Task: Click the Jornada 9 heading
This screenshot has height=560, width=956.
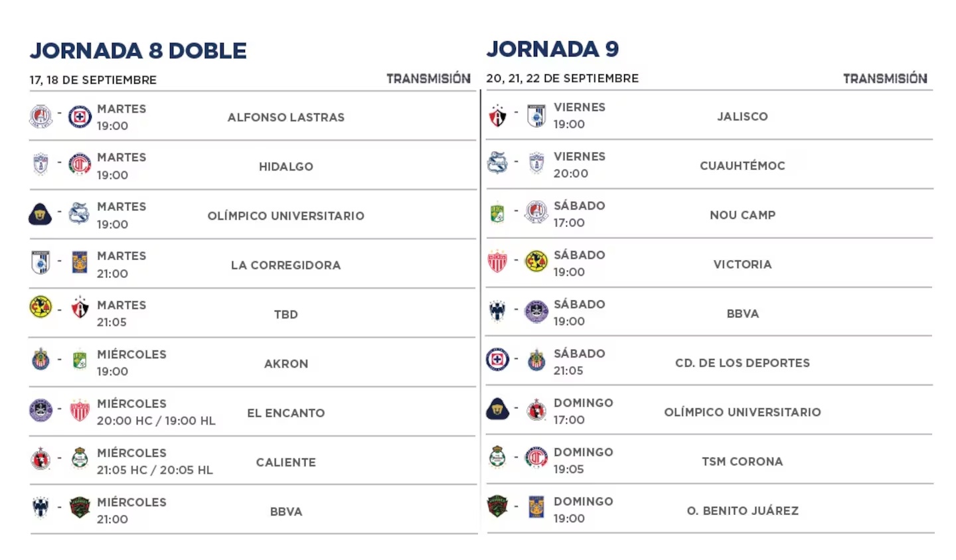Action: (552, 48)
